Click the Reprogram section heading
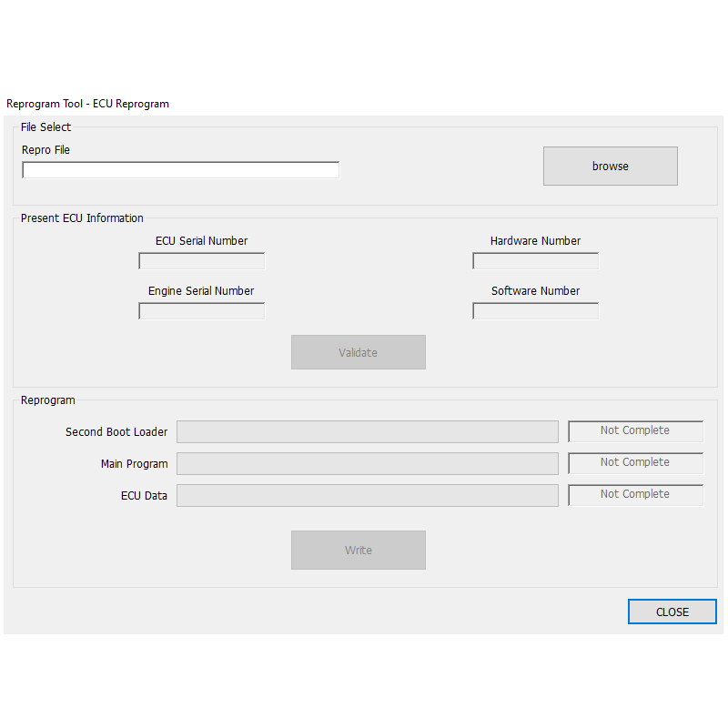Image resolution: width=728 pixels, height=728 pixels. click(x=48, y=400)
